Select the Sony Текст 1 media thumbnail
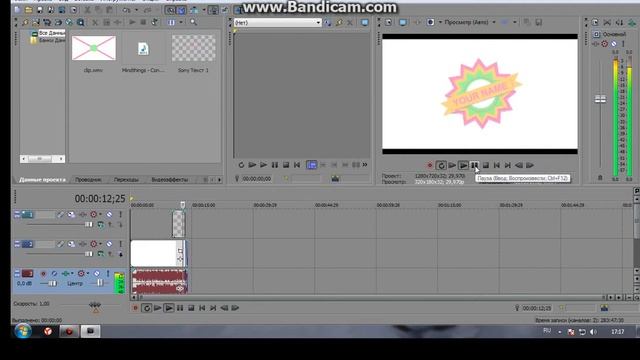The width and height of the screenshot is (640, 360). point(193,48)
